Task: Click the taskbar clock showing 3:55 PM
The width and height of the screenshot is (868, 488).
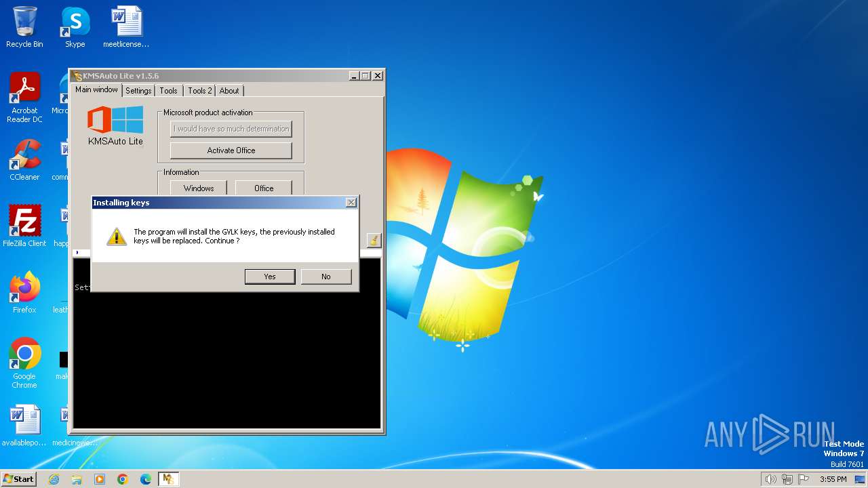Action: 833,479
